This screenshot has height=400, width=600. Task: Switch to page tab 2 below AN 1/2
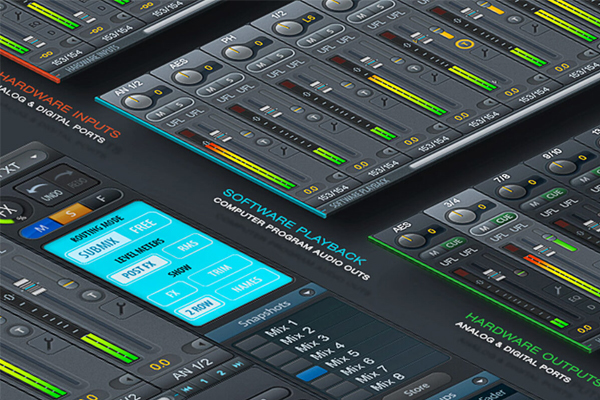tap(221, 372)
